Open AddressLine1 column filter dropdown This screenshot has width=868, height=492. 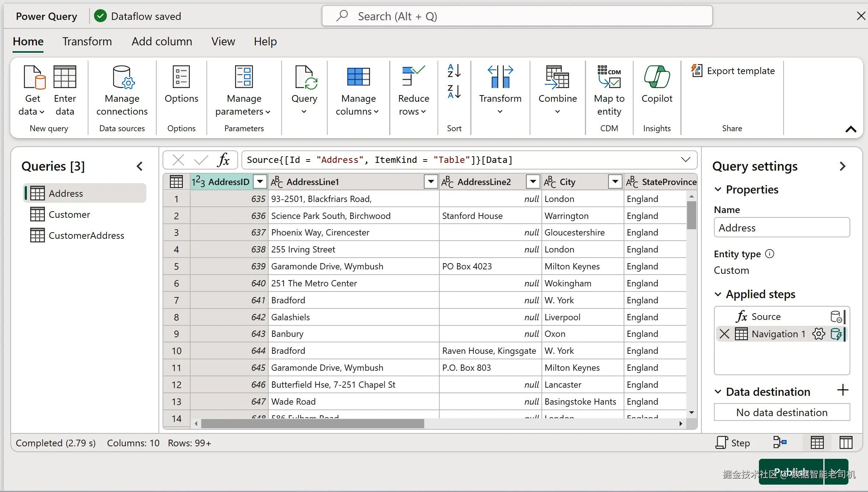point(430,182)
